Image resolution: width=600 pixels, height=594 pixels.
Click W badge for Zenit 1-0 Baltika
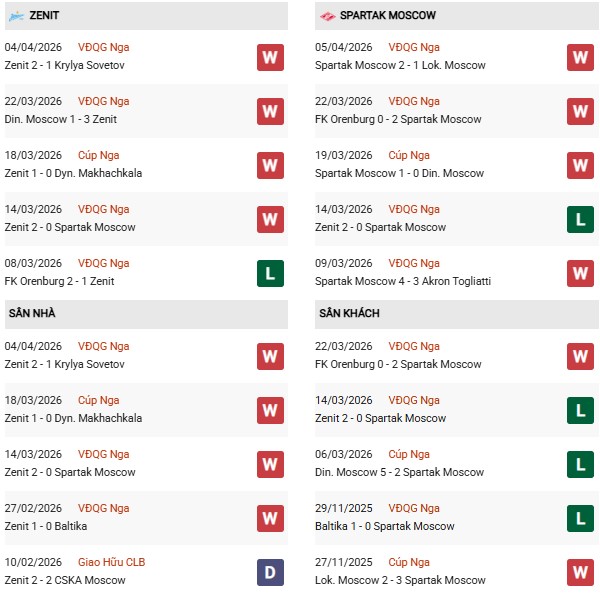pyautogui.click(x=270, y=518)
